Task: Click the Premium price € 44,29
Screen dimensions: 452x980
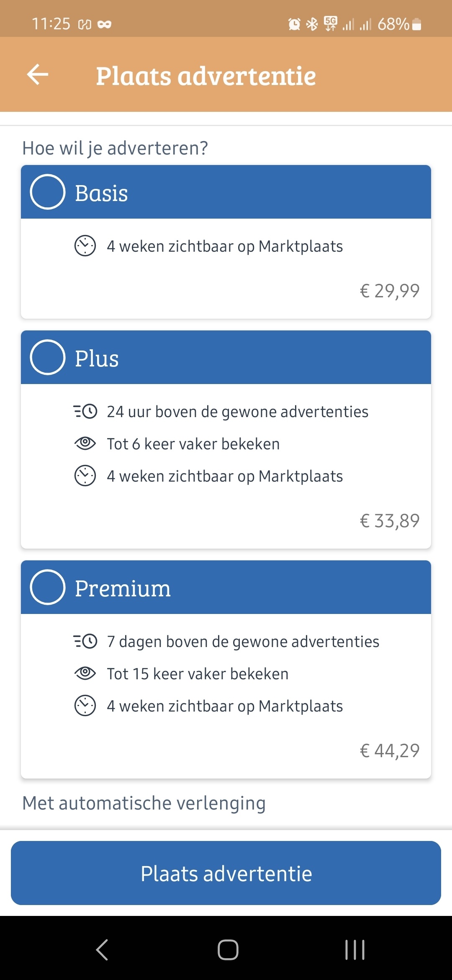Action: pos(389,751)
